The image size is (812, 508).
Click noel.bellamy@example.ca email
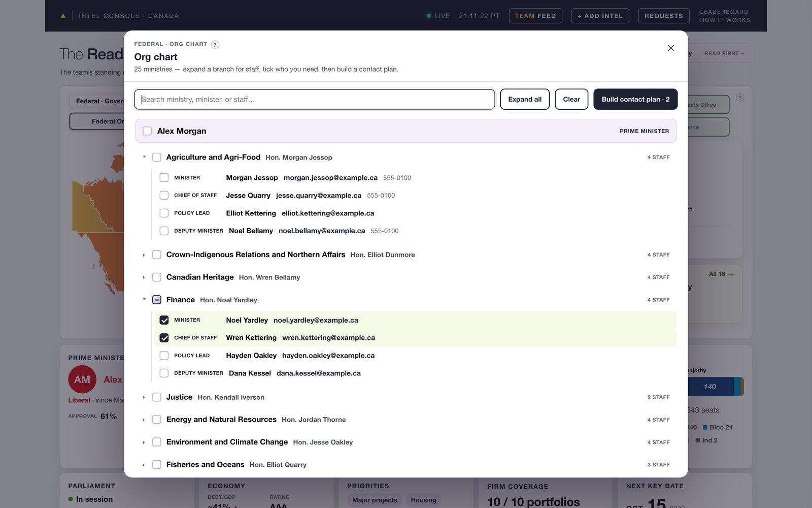(322, 231)
